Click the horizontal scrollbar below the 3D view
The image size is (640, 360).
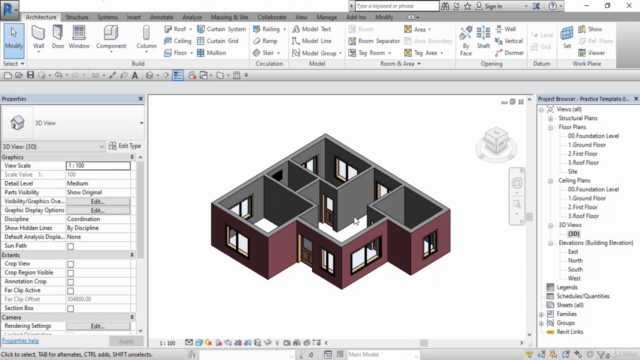(x=424, y=343)
